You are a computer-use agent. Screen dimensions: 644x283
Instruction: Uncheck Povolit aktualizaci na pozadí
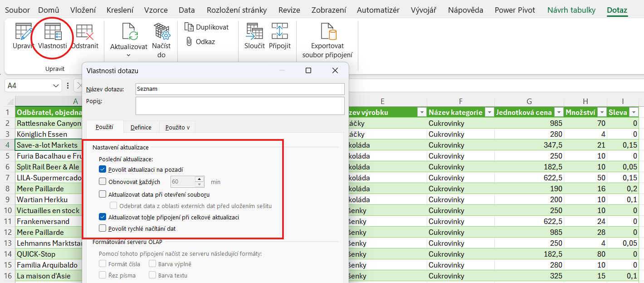pyautogui.click(x=102, y=169)
